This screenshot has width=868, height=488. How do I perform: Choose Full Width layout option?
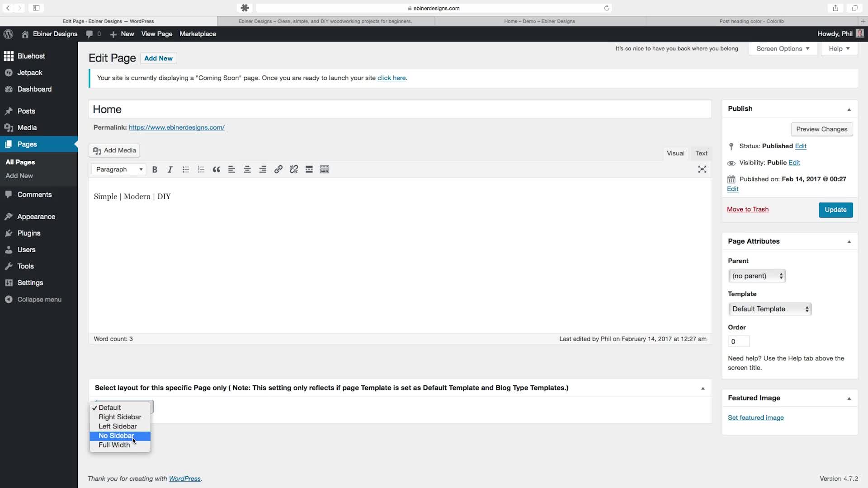(120, 445)
